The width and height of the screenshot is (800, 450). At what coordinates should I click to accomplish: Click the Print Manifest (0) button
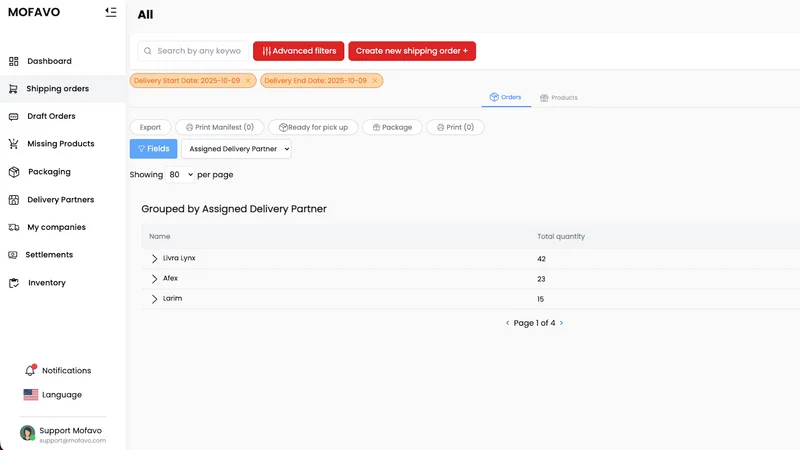(x=219, y=127)
